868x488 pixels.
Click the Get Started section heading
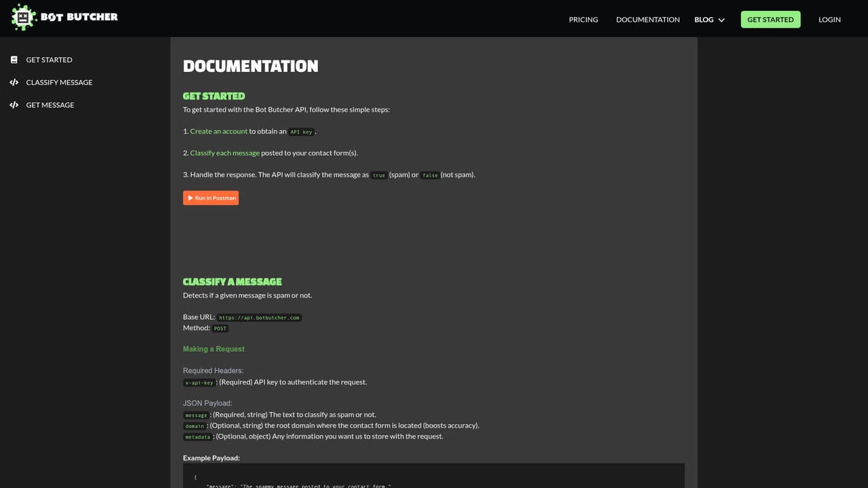pos(214,96)
